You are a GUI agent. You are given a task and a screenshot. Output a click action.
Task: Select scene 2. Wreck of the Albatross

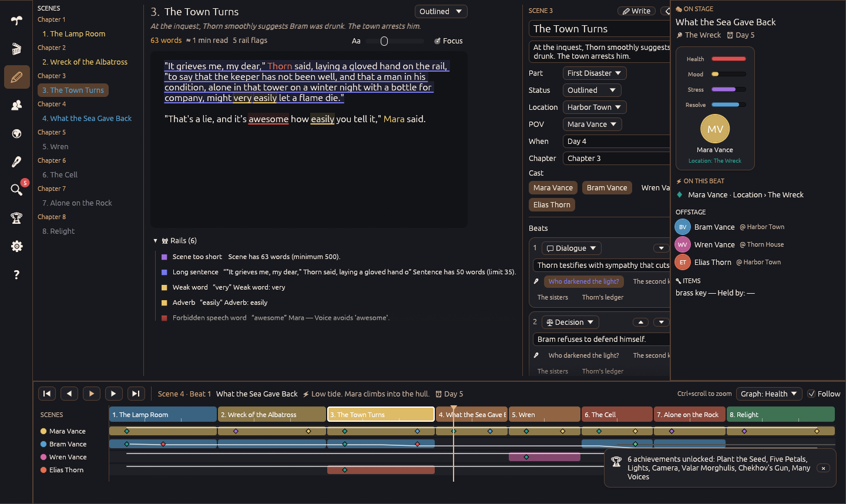85,62
